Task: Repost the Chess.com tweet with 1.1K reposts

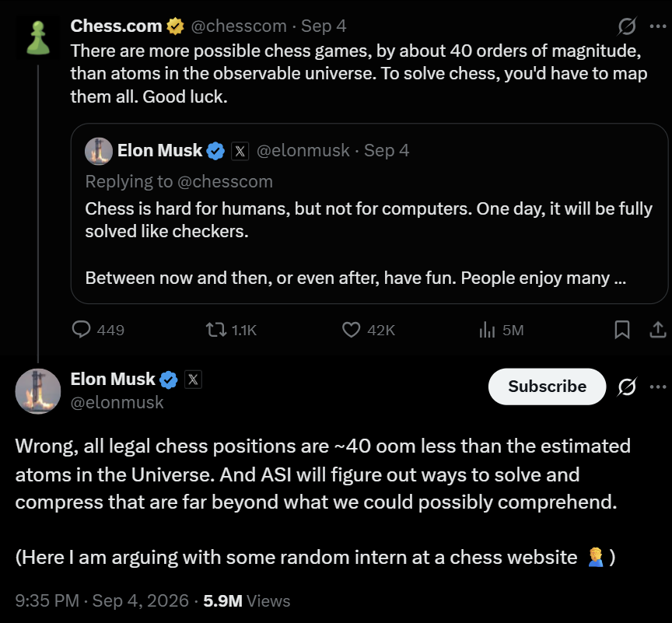Action: click(216, 330)
